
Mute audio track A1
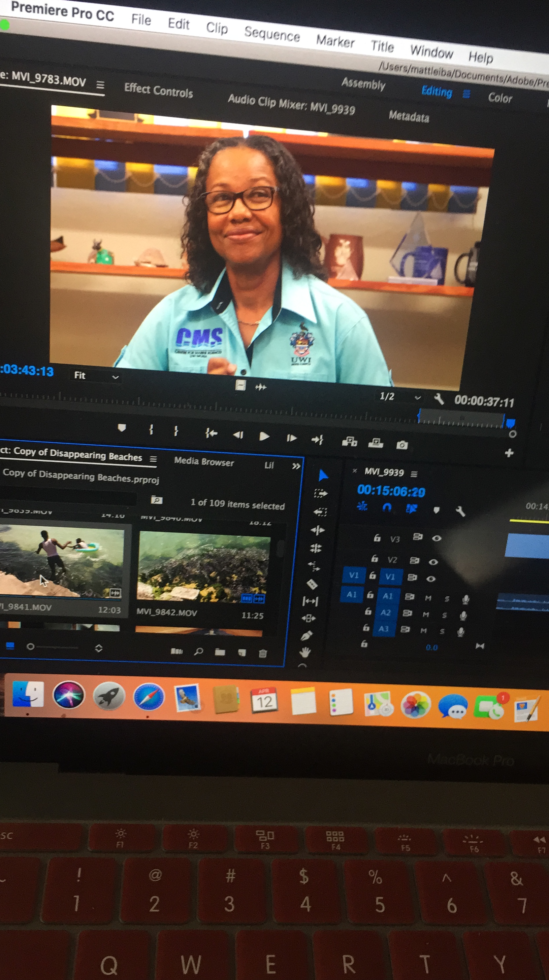click(428, 598)
